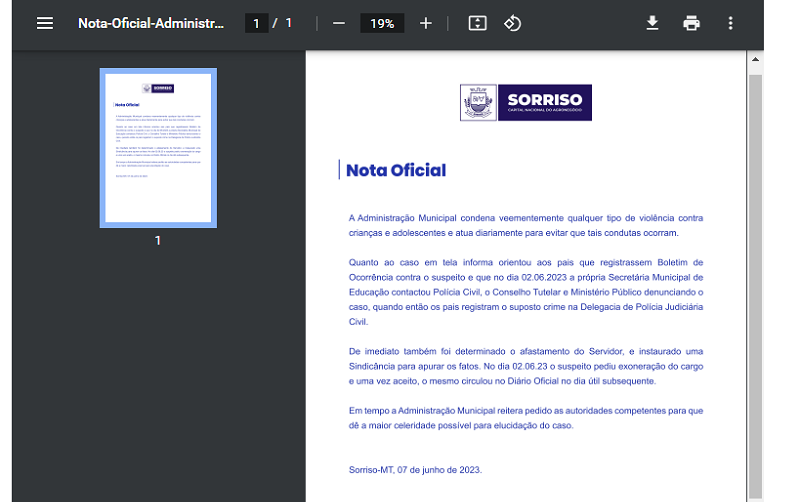
Task: Click the vertical scrollbar thumb
Action: (755, 286)
